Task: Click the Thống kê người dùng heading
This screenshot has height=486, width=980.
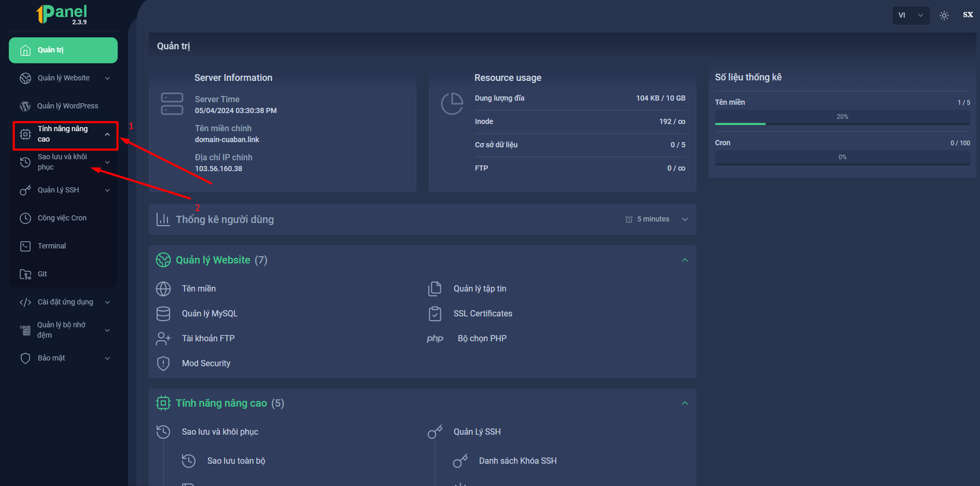Action: point(225,219)
